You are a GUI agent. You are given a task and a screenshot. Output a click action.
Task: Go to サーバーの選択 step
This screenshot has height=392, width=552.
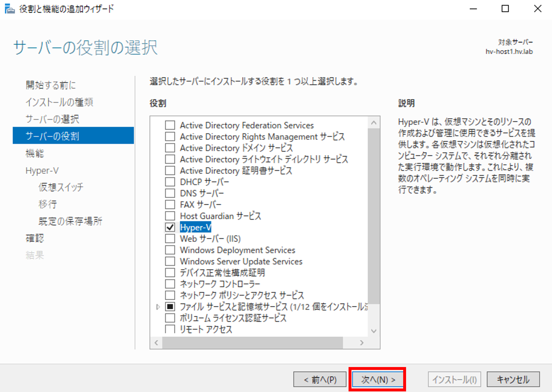(x=52, y=119)
